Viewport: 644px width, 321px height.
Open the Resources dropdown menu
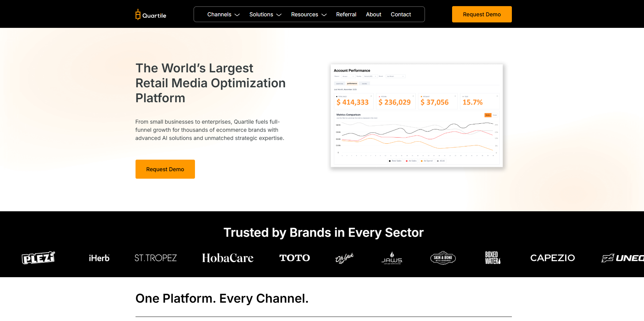[x=309, y=15]
